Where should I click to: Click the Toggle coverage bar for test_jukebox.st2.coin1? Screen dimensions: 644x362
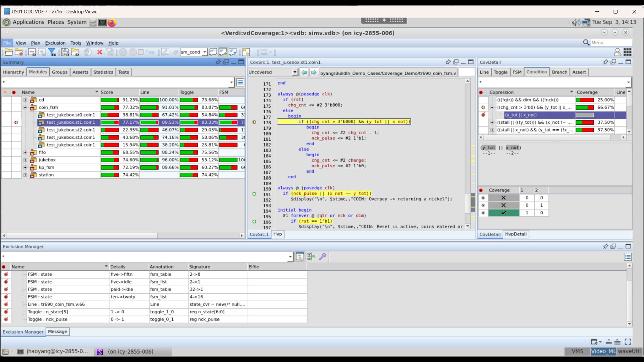pos(189,130)
